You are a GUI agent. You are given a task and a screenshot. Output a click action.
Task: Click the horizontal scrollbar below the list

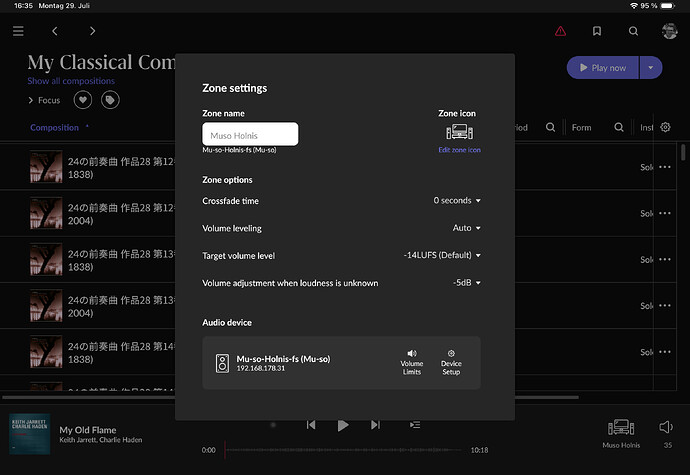(290, 397)
